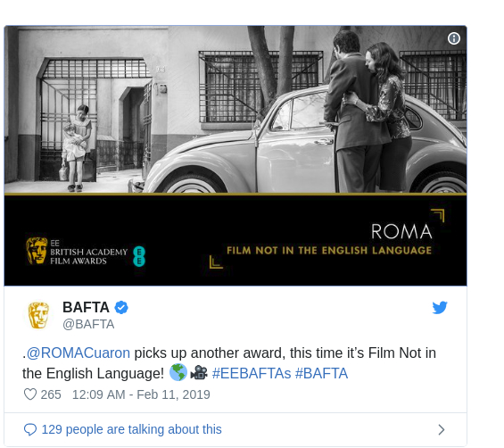The image size is (504, 448).
Task: Open the #BAFTA hashtag
Action: coord(321,374)
